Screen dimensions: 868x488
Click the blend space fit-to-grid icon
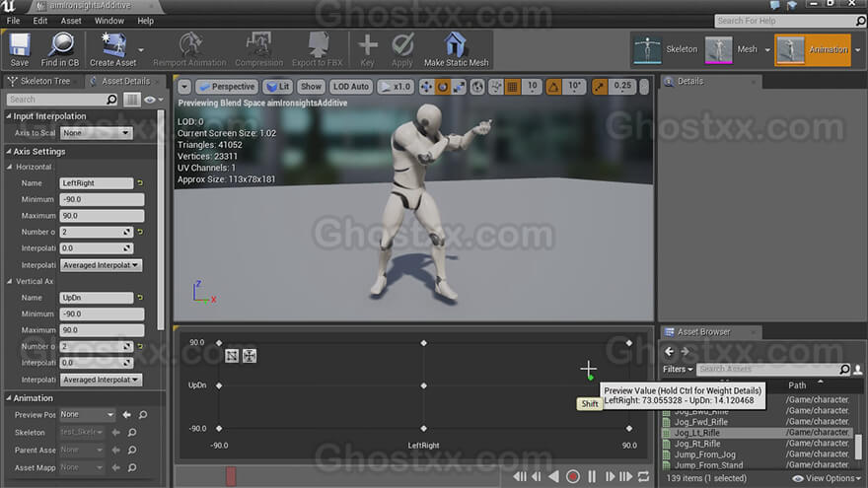(x=232, y=356)
